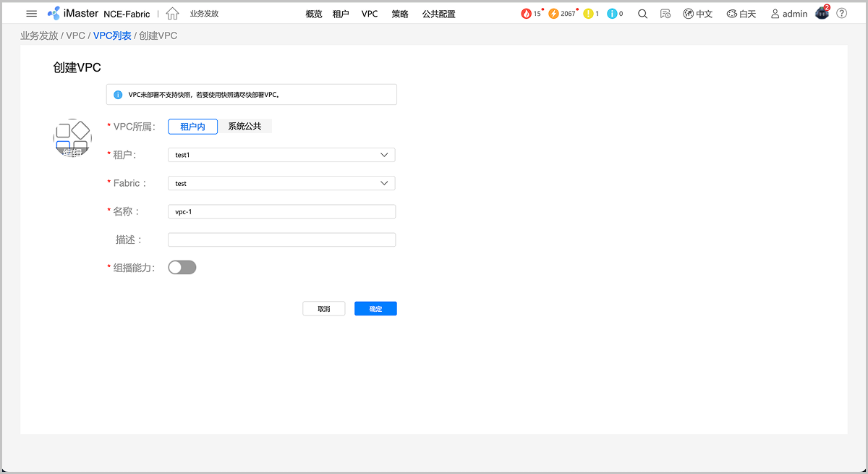
Task: Click the blue info alarm icon
Action: [612, 14]
